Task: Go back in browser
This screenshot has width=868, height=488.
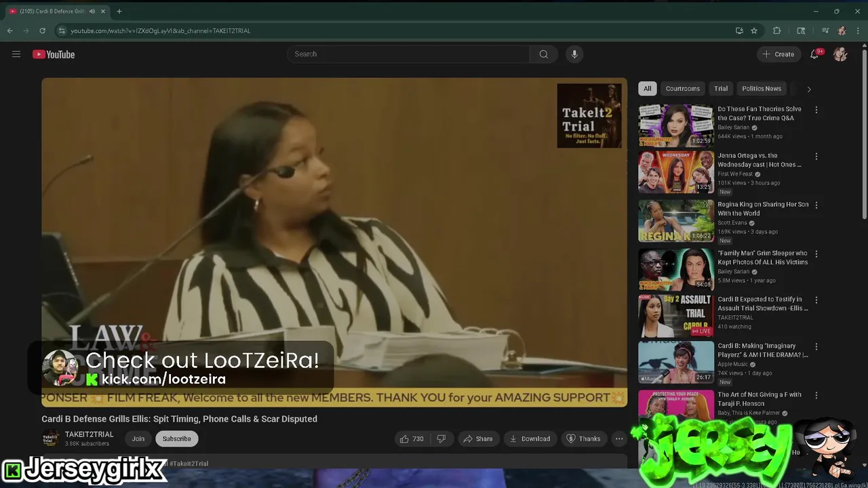Action: point(9,30)
